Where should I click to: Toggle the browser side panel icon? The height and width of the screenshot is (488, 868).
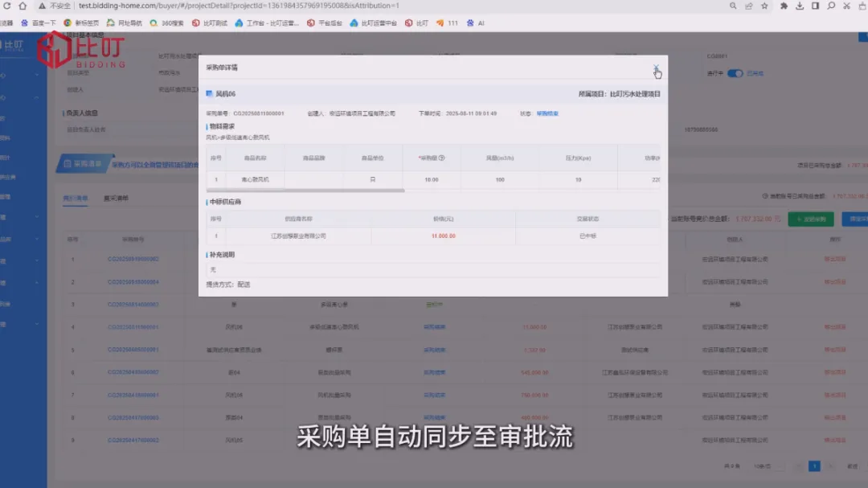[x=816, y=6]
